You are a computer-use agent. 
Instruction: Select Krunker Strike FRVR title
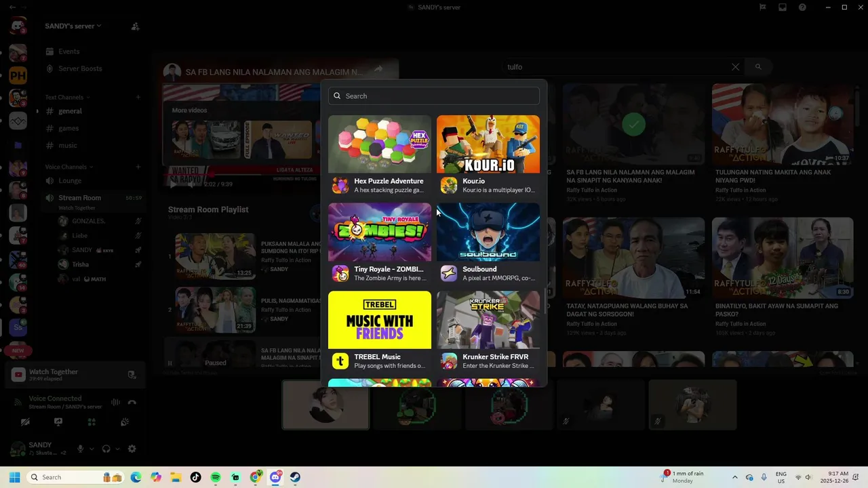click(495, 357)
